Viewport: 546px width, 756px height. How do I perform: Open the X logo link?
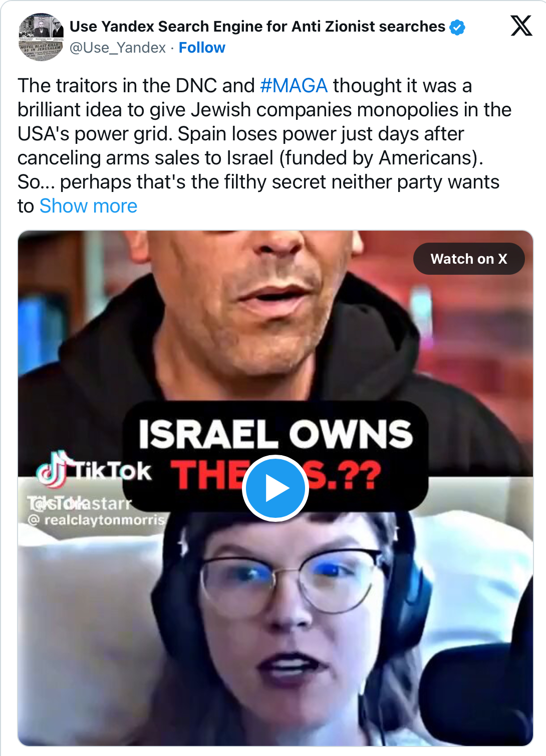coord(521,26)
